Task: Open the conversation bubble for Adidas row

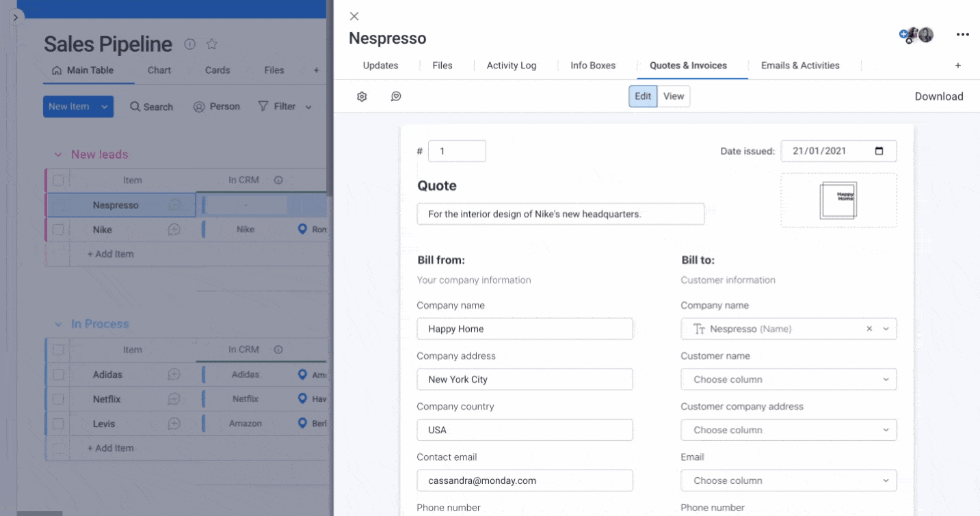Action: tap(174, 375)
